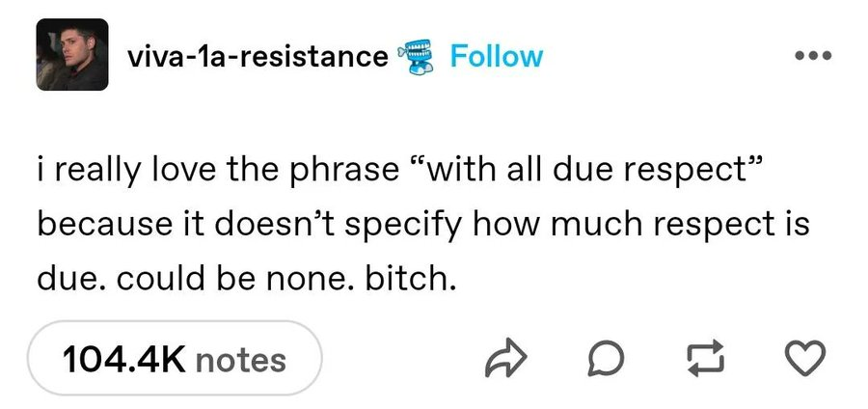Reblog the post using the arrows icon
868x409 pixels.
tap(705, 358)
